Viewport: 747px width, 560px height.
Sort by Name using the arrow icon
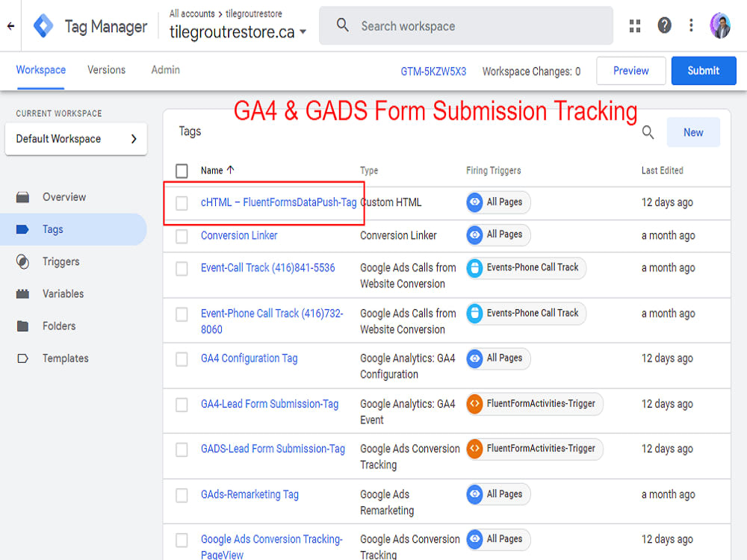click(231, 170)
